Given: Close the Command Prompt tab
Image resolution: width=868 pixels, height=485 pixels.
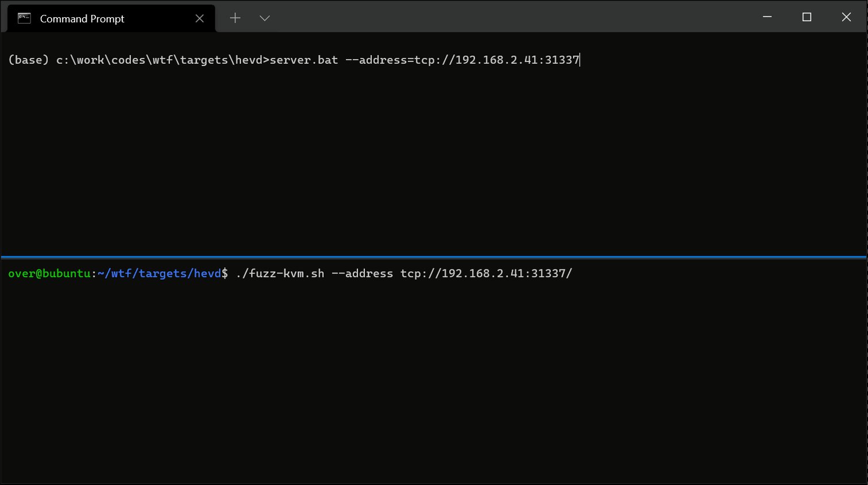Looking at the screenshot, I should (x=199, y=18).
